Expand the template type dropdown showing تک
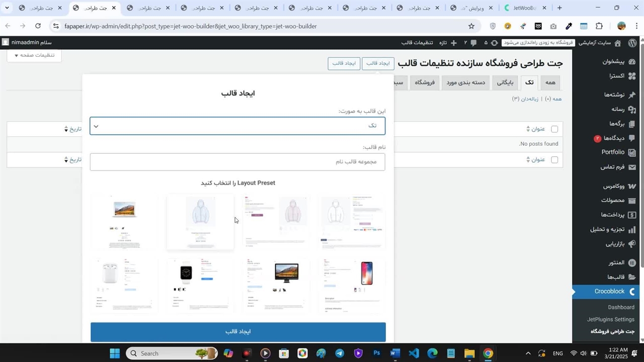 click(x=237, y=126)
